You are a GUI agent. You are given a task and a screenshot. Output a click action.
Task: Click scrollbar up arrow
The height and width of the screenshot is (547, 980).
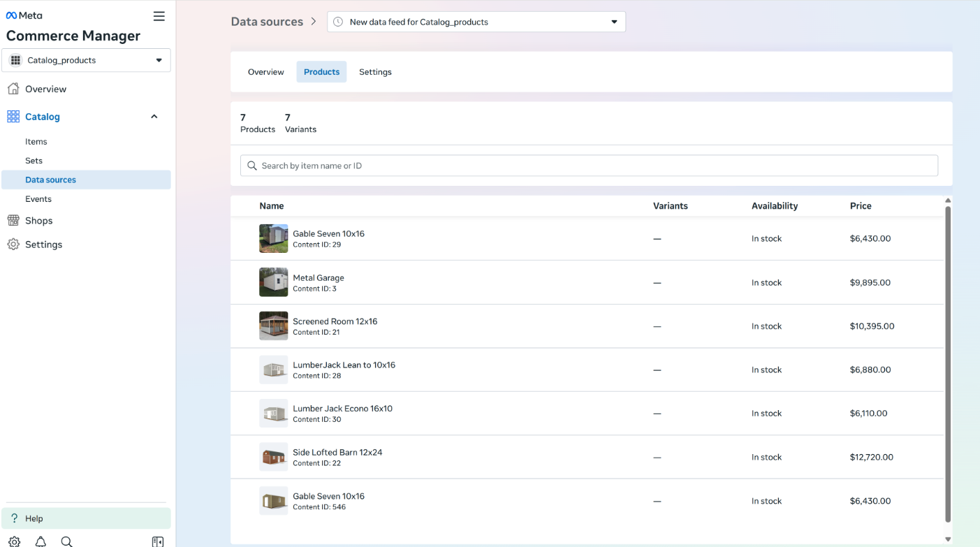click(x=948, y=200)
